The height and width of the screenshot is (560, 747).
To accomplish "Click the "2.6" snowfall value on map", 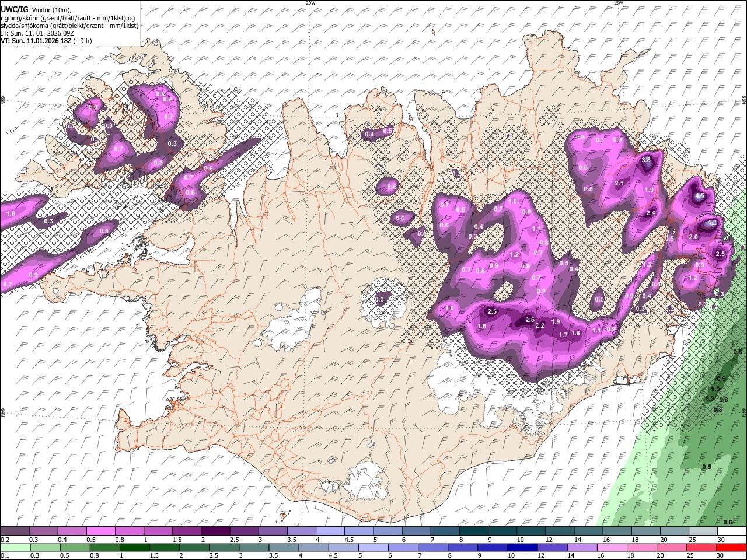I will pos(530,320).
